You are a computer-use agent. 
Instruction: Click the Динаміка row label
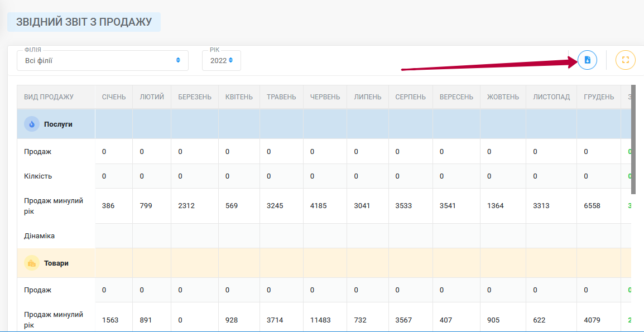point(40,236)
